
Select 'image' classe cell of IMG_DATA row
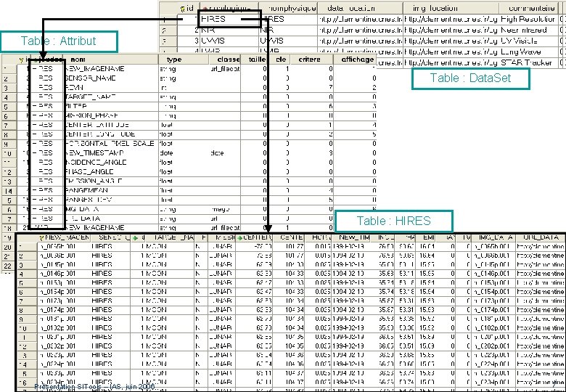pos(224,209)
